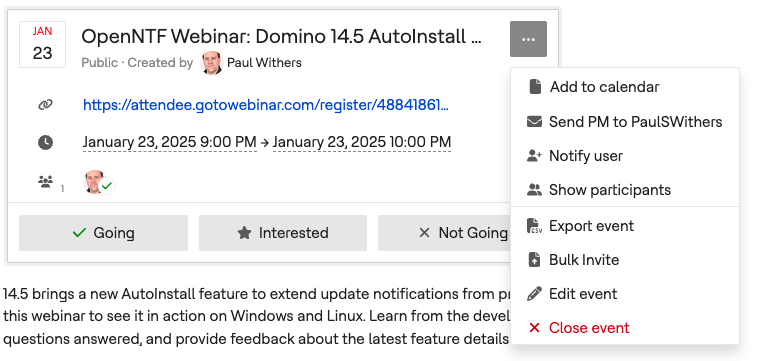The image size is (766, 361).
Task: Select Notify user option
Action: (x=625, y=156)
